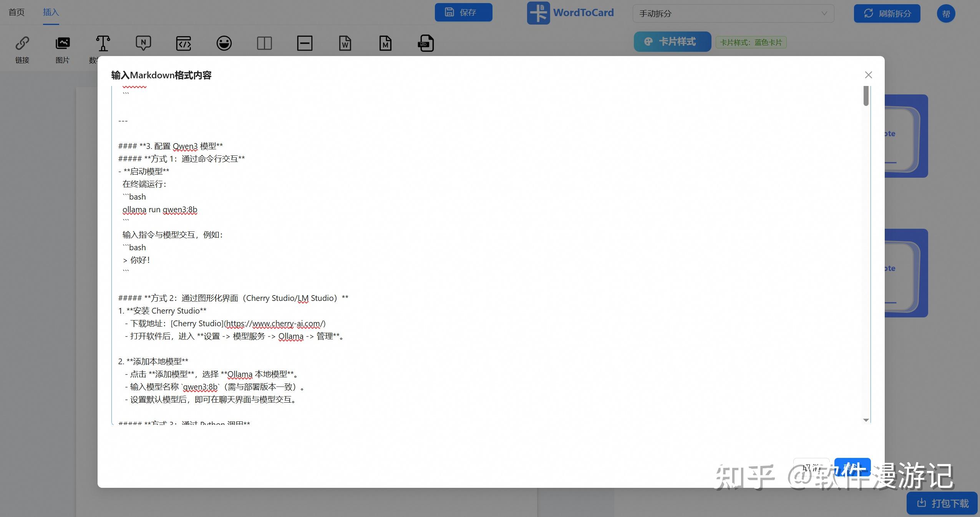The width and height of the screenshot is (980, 517).
Task: Import a Markdown file via the M icon
Action: coord(385,43)
